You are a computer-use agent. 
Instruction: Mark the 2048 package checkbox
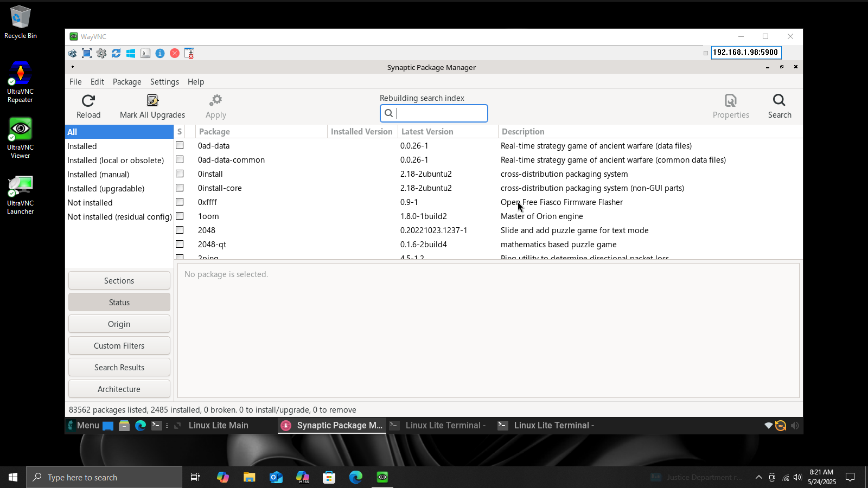[x=180, y=230]
